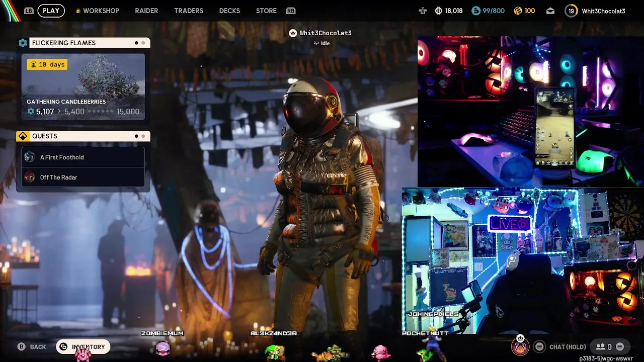Click the blue token icon beside 99/800
Image resolution: width=644 pixels, height=362 pixels.
tap(476, 11)
